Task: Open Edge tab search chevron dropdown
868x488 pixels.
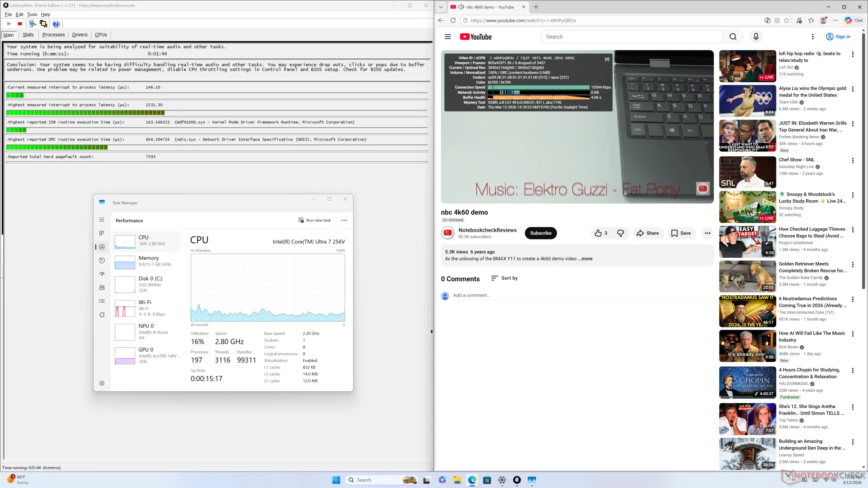Action: [x=441, y=7]
